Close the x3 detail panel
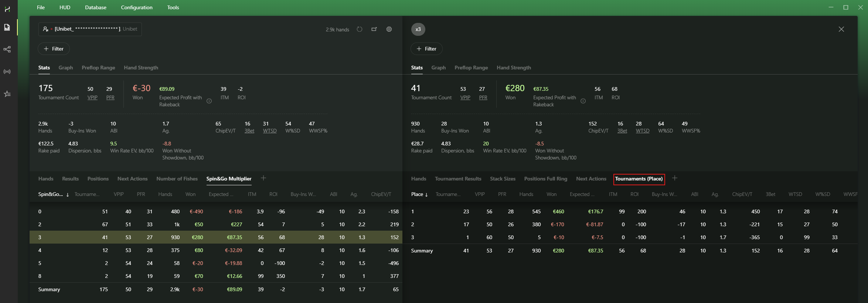 [841, 29]
